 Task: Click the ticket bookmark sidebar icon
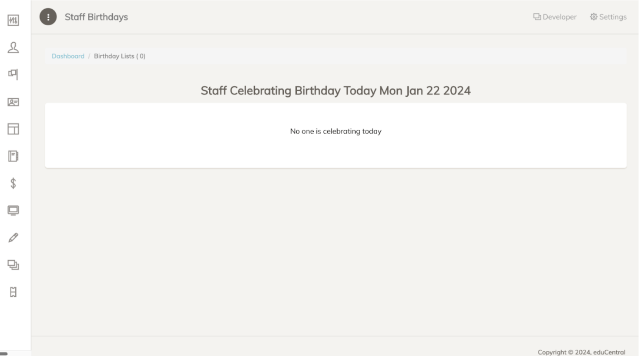(13, 292)
